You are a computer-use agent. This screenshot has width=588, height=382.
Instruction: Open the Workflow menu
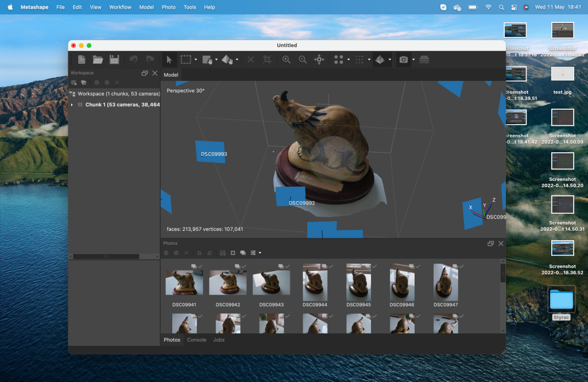pos(120,7)
